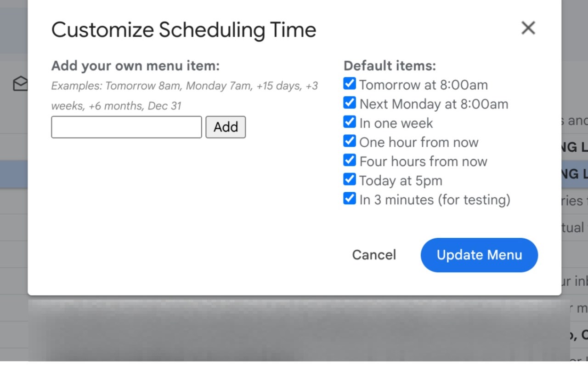Viewport: 588px width, 368px height.
Task: Click the Update Menu button
Action: [479, 255]
